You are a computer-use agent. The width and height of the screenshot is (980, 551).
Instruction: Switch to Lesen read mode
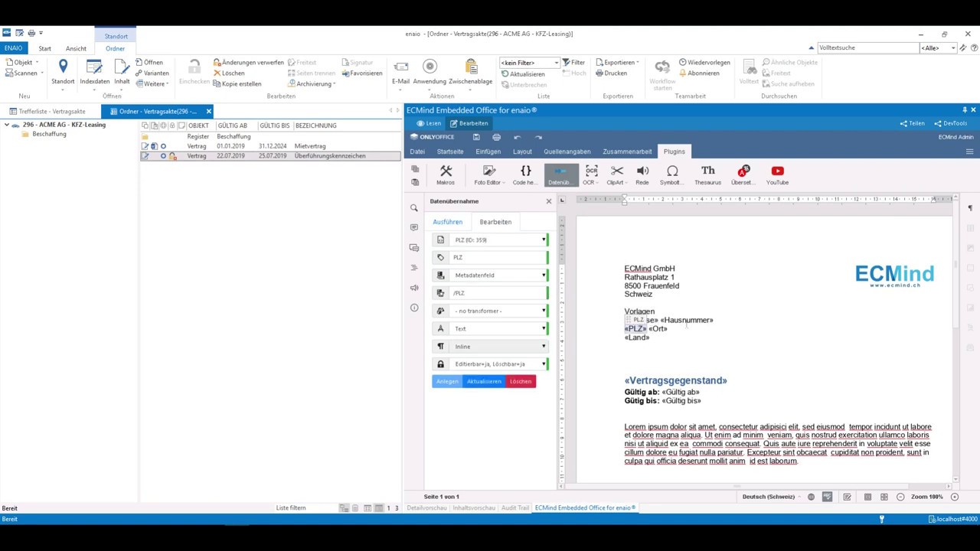click(429, 123)
